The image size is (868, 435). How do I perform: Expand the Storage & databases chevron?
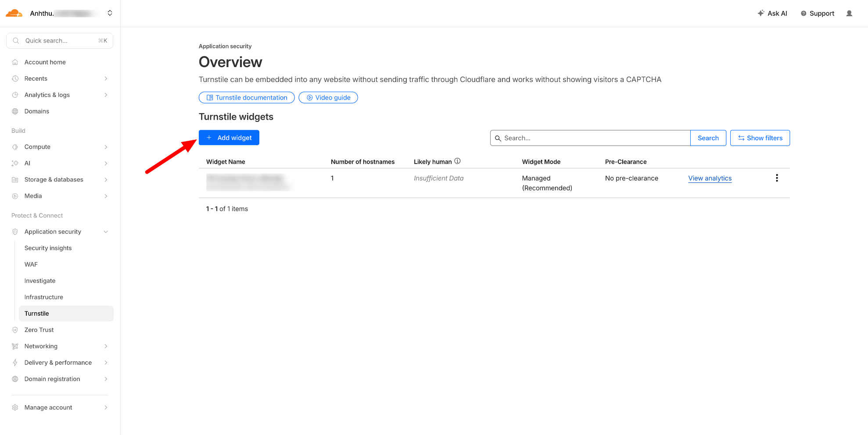pos(106,180)
